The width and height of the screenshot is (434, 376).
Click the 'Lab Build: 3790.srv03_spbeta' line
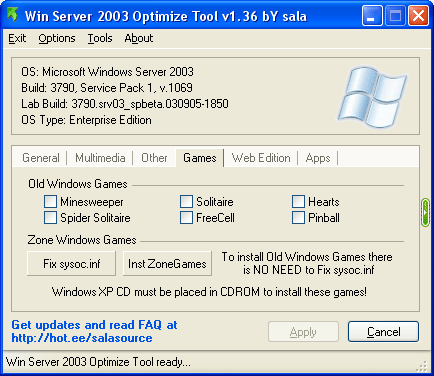[x=125, y=104]
